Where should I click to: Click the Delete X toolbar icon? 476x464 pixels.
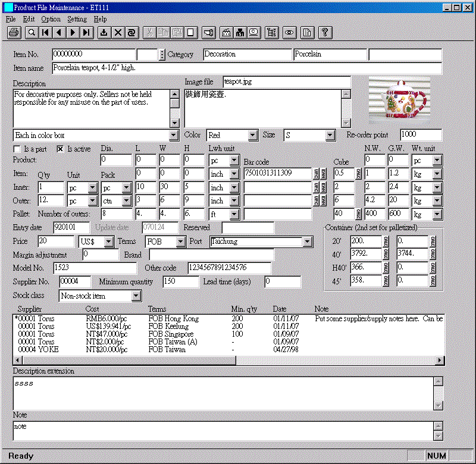pyautogui.click(x=118, y=33)
